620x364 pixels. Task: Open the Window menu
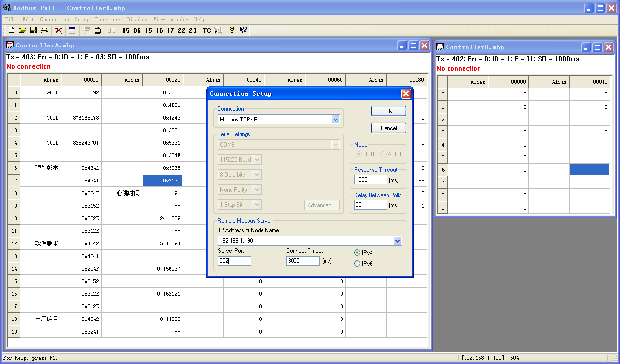[x=179, y=20]
